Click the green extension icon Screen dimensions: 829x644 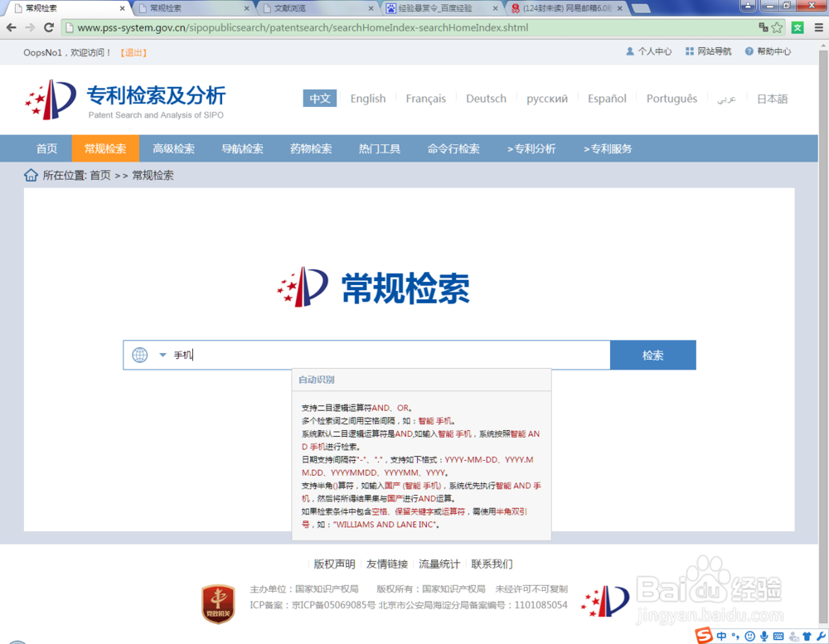pyautogui.click(x=797, y=27)
